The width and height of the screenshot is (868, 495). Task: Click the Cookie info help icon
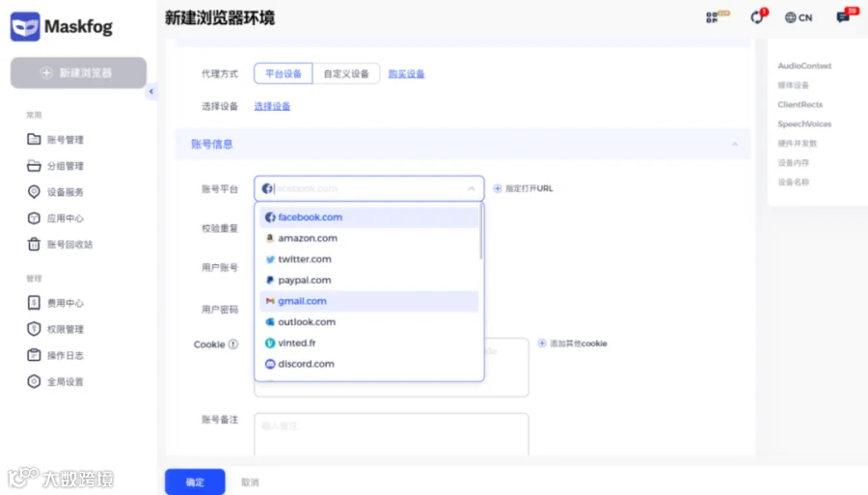[233, 344]
